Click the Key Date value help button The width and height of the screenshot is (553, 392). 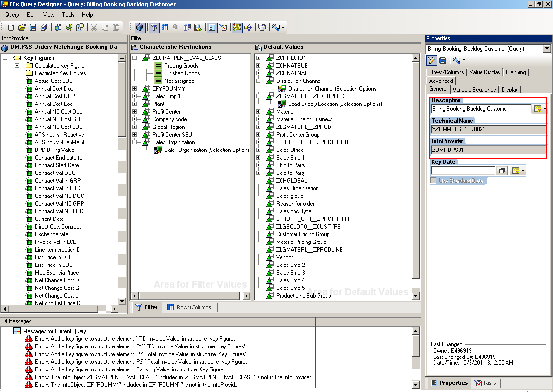tap(502, 171)
